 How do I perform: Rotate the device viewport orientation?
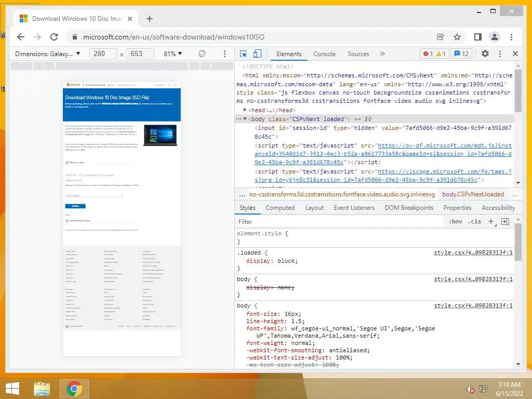click(202, 54)
